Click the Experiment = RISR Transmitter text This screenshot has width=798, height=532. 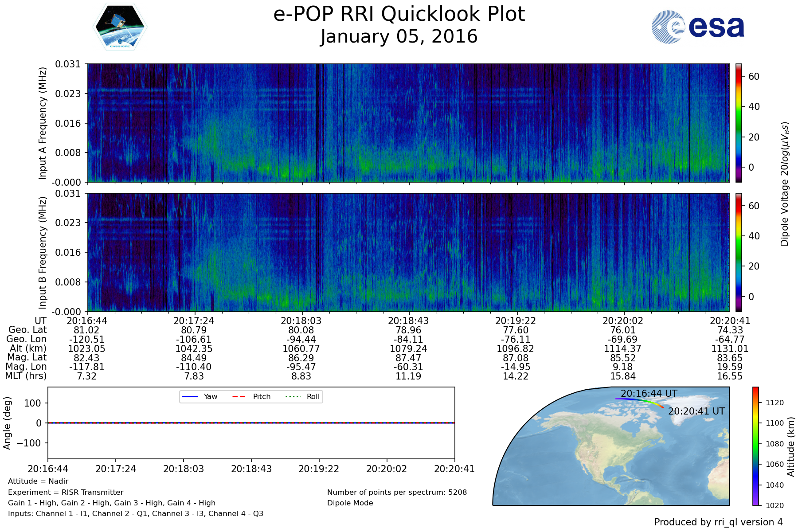point(66,492)
